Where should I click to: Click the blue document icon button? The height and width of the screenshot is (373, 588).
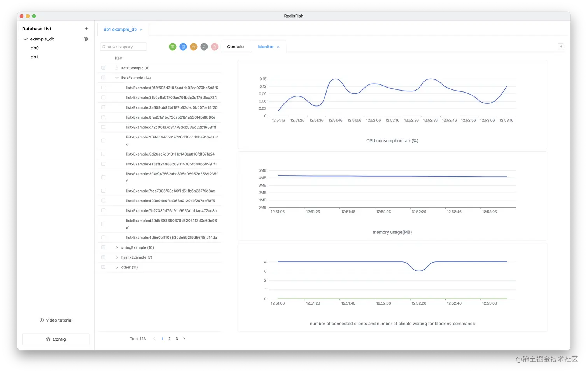click(x=183, y=47)
